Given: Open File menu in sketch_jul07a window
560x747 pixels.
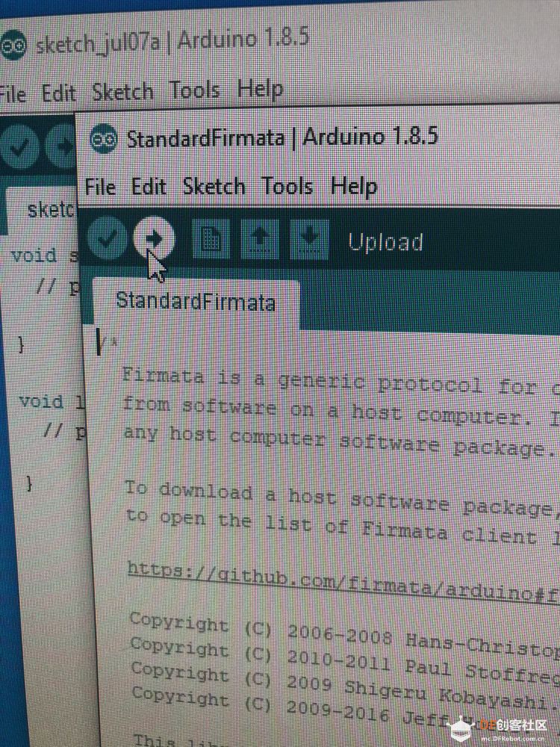Looking at the screenshot, I should coord(13,94).
